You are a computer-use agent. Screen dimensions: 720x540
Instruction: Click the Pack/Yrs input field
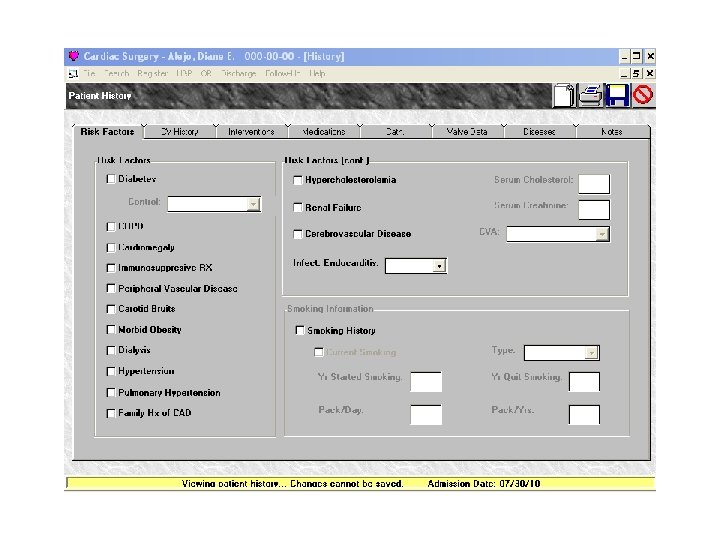[x=585, y=415]
